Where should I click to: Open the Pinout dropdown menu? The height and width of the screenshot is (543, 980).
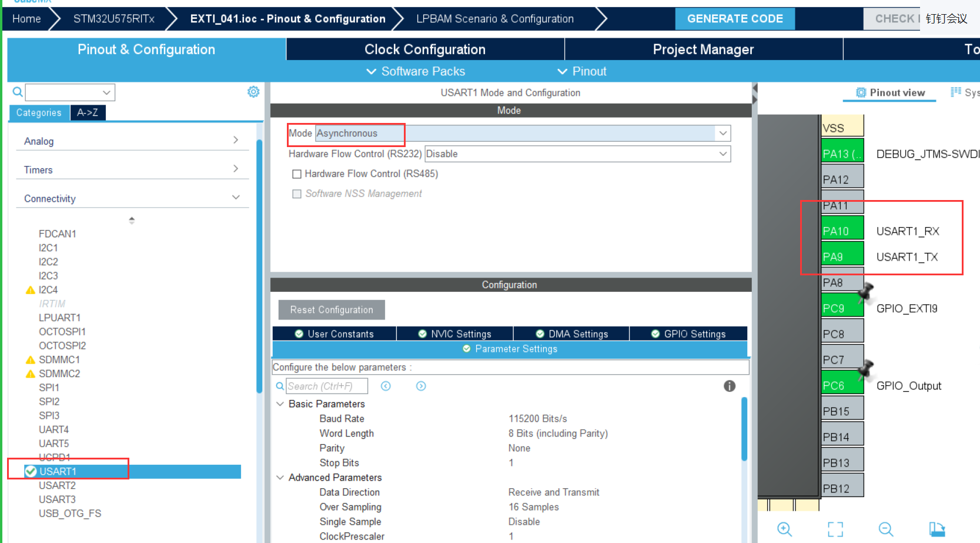581,71
